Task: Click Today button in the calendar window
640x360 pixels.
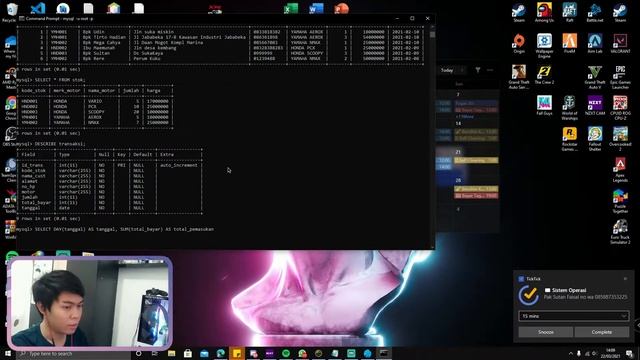Action: [x=447, y=70]
